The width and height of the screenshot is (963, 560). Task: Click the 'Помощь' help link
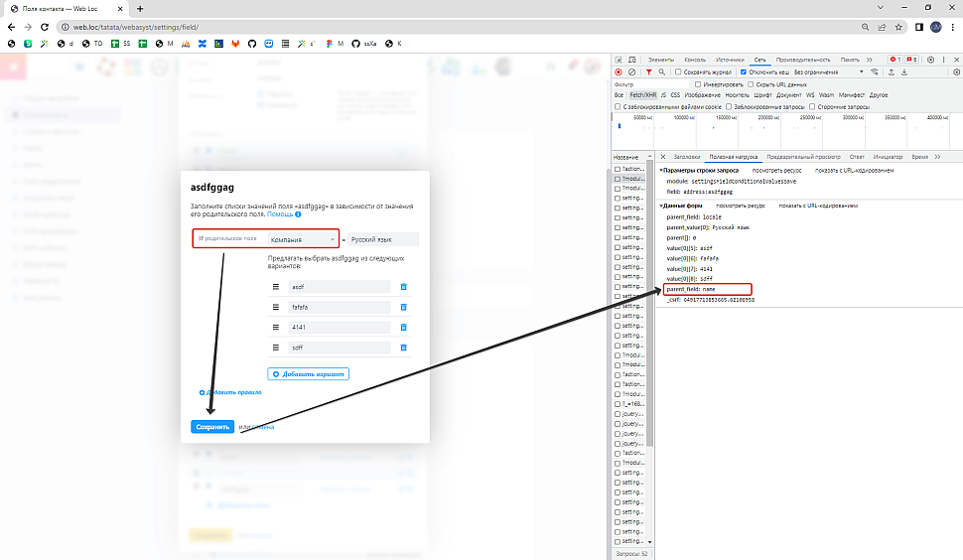[280, 214]
